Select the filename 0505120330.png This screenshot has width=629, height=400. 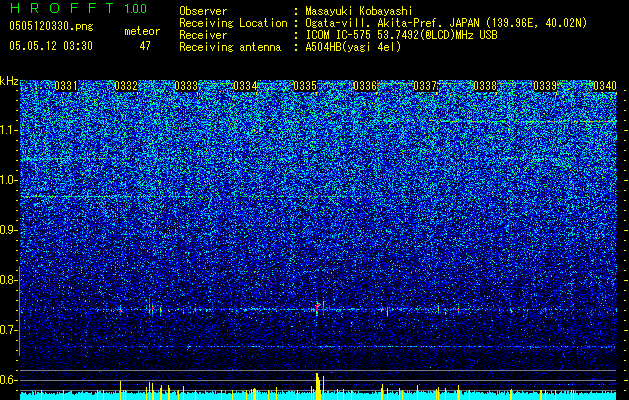(51, 26)
